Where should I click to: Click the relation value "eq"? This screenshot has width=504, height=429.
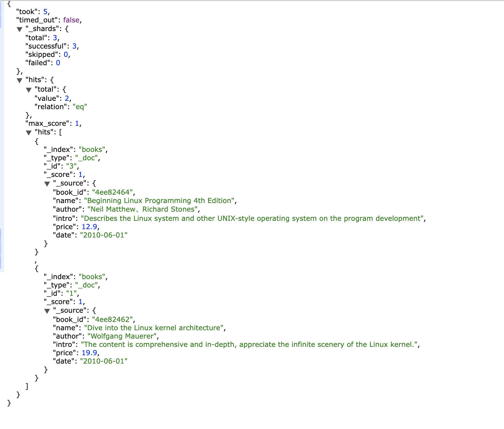(x=80, y=107)
